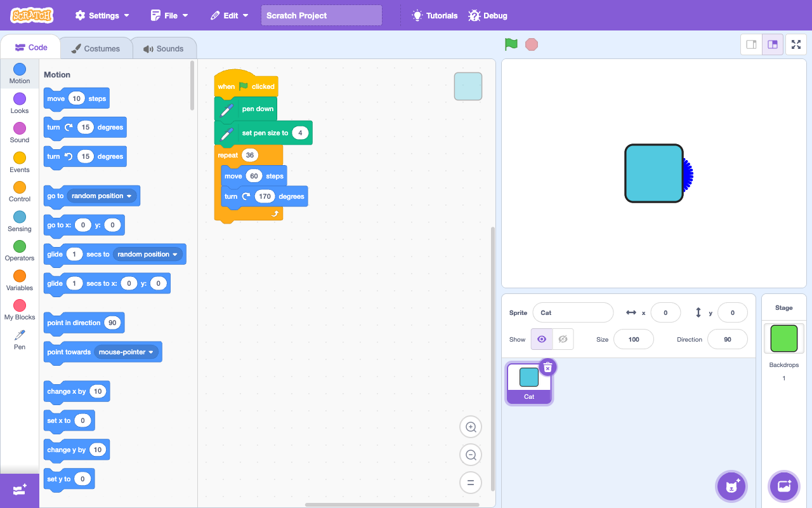Screen dimensions: 812x508
Task: Edit pen size value 4 in script
Action: [300, 133]
